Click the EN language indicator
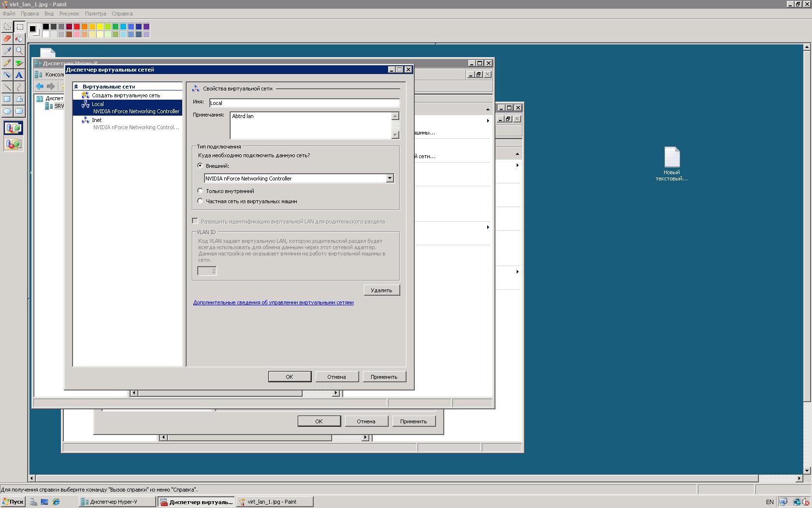 point(769,502)
